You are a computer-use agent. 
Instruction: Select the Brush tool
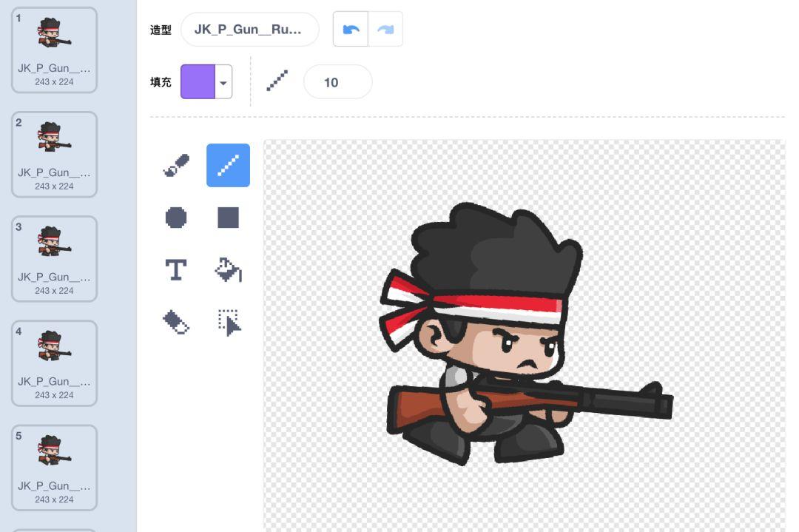pos(176,166)
